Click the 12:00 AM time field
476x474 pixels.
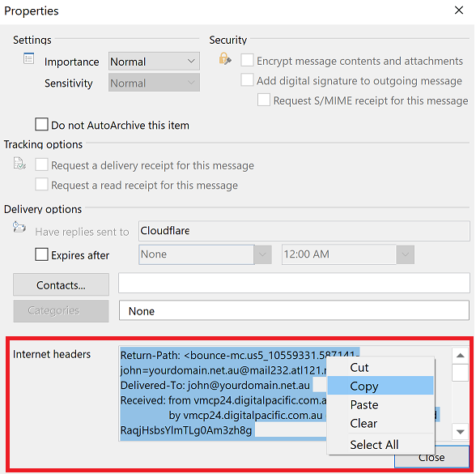tap(339, 254)
